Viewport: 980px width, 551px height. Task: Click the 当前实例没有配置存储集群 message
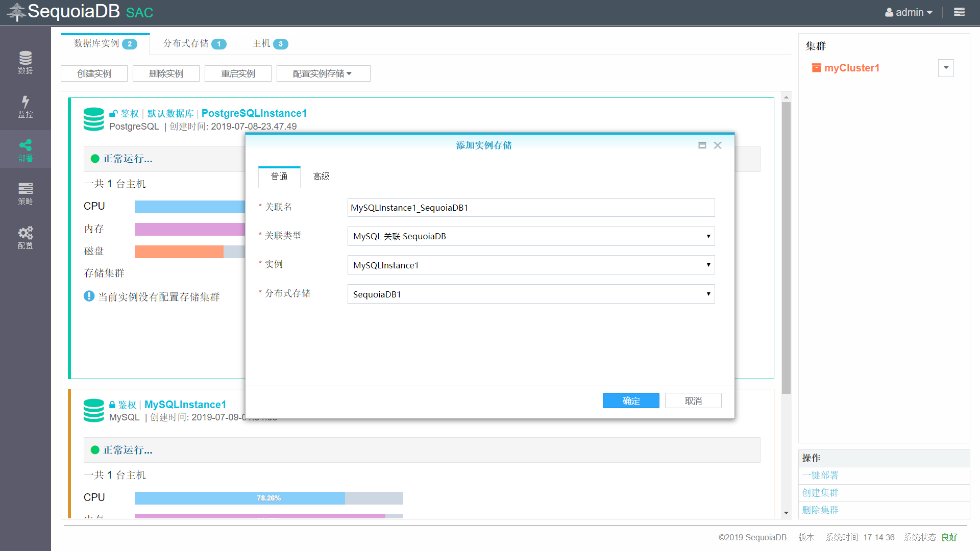point(159,297)
